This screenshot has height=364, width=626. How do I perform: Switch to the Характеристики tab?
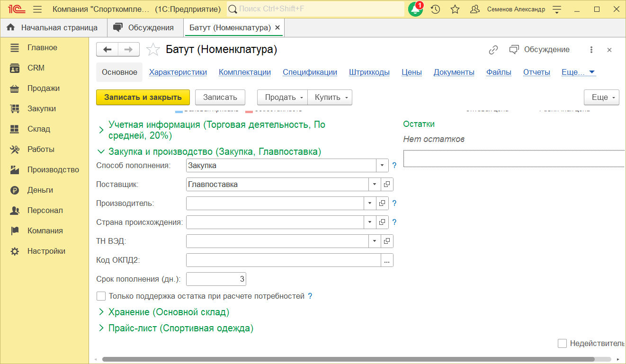[178, 72]
